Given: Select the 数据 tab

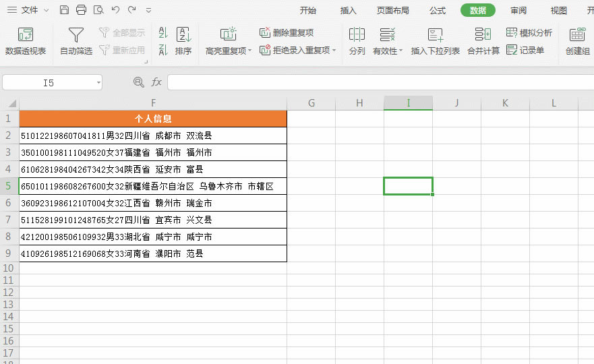Looking at the screenshot, I should [x=478, y=10].
